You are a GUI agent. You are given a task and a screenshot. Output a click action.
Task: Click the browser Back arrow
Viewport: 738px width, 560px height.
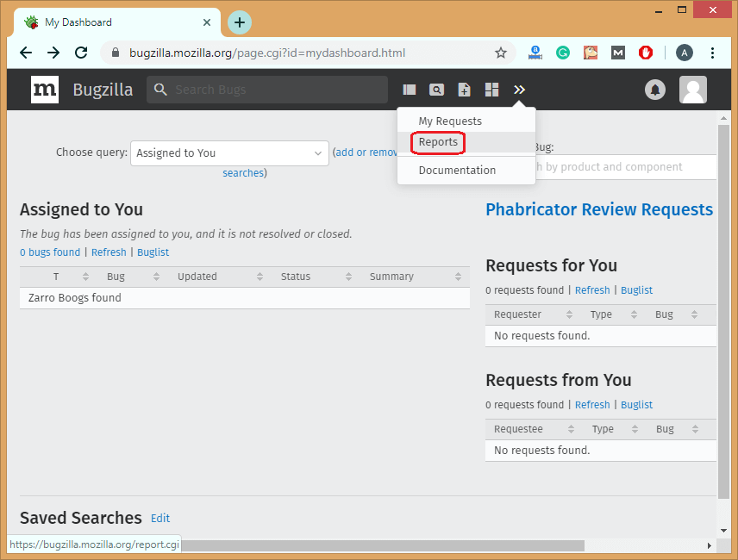26,53
